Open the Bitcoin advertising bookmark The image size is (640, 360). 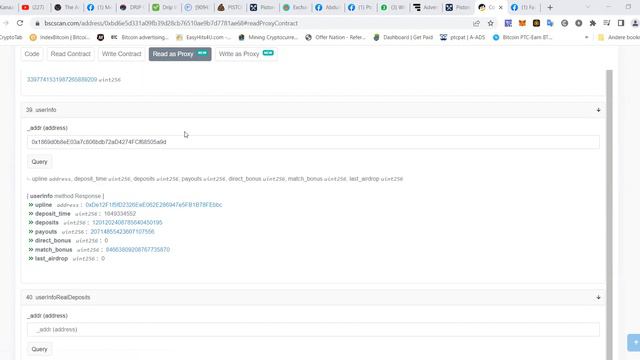pos(140,37)
